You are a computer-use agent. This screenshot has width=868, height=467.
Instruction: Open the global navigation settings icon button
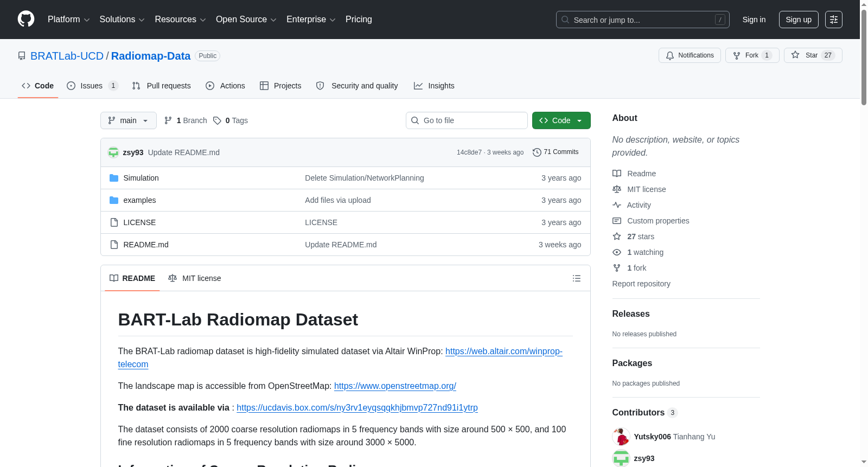click(x=834, y=20)
